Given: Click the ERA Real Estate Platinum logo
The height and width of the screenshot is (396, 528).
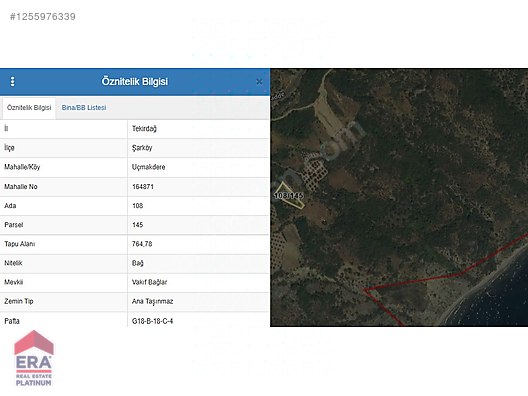Looking at the screenshot, I should [34, 358].
